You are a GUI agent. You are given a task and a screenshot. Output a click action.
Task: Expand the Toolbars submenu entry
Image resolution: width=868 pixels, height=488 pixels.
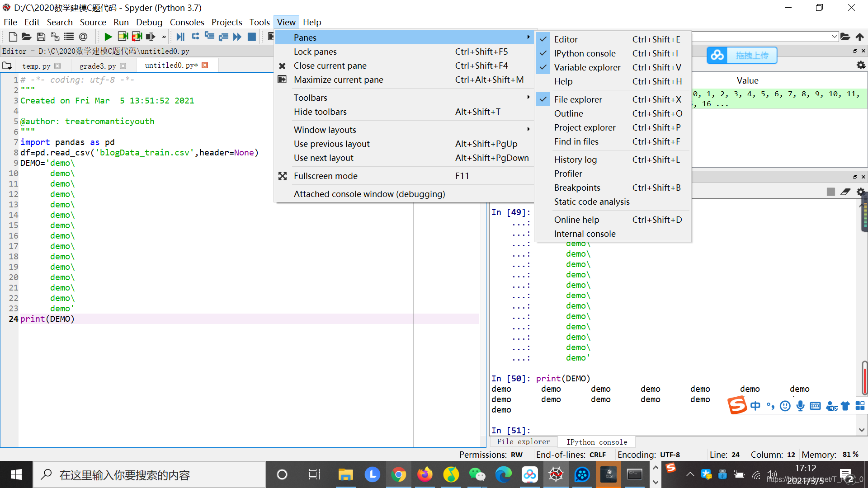click(404, 98)
